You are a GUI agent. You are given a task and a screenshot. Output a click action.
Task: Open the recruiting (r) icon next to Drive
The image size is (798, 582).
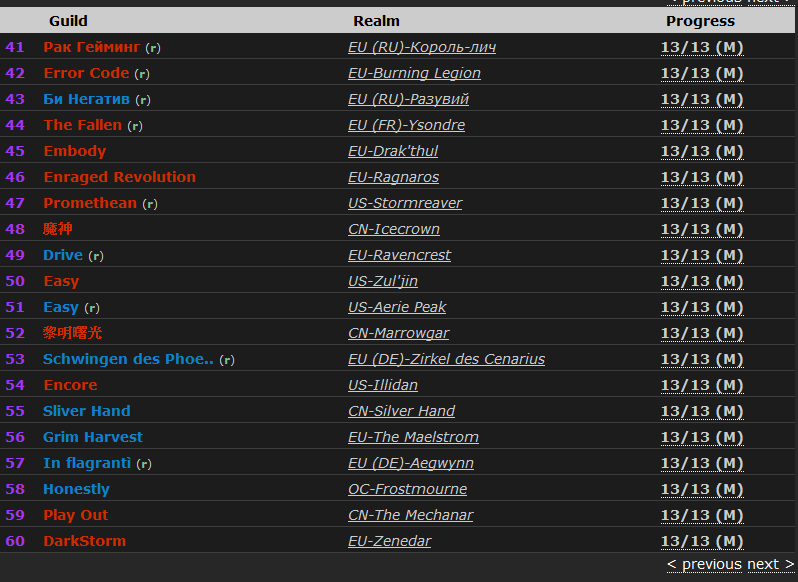coord(96,256)
